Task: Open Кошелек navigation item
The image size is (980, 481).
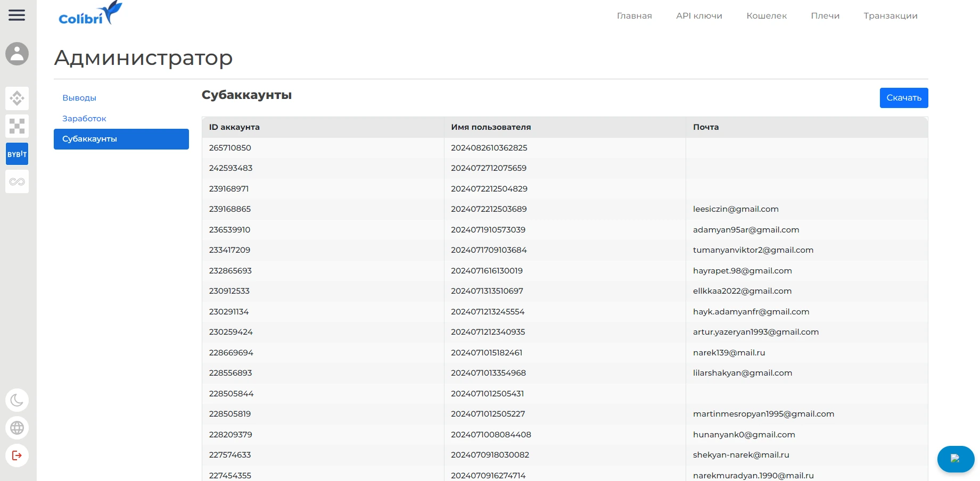Action: (x=767, y=16)
